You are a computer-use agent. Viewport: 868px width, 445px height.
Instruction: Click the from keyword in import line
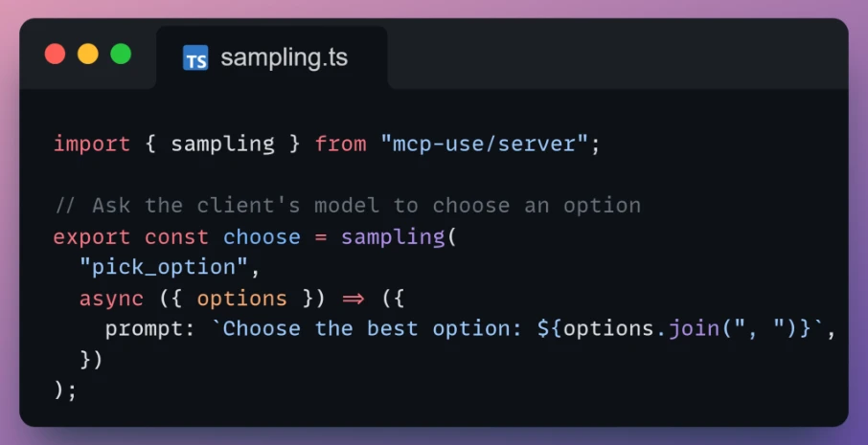tap(340, 145)
